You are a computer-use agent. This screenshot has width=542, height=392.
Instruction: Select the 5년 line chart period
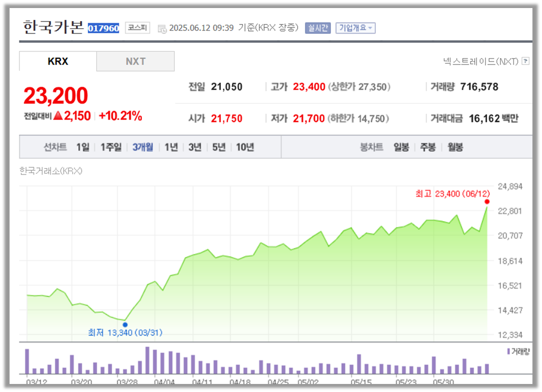pyautogui.click(x=219, y=147)
